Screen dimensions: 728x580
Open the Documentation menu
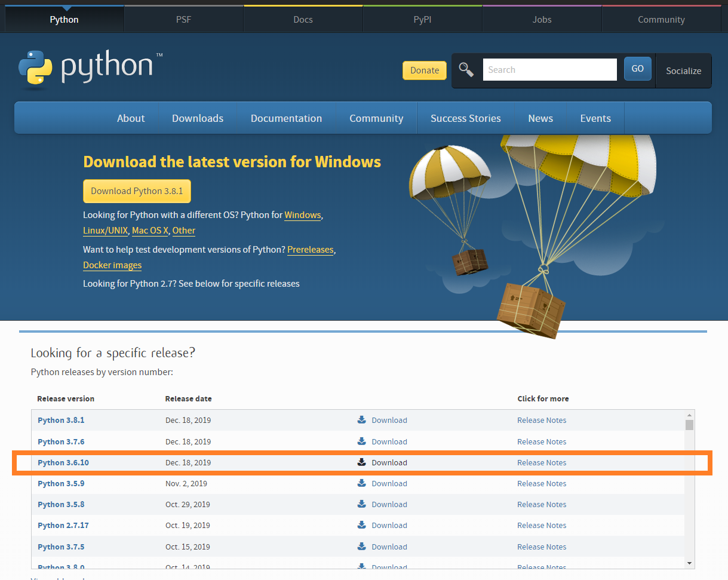[x=286, y=118]
